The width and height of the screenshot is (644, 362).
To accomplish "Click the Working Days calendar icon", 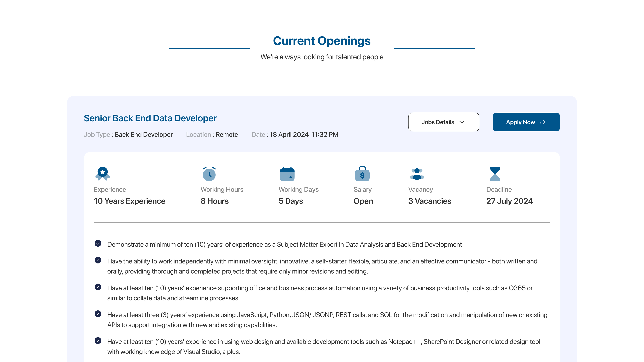I will coord(287,174).
